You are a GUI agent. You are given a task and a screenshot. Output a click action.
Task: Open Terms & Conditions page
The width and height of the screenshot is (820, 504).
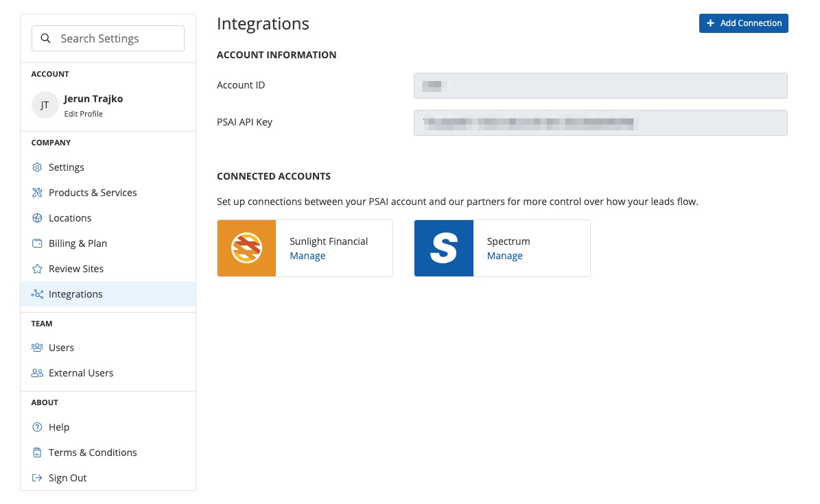pyautogui.click(x=92, y=453)
